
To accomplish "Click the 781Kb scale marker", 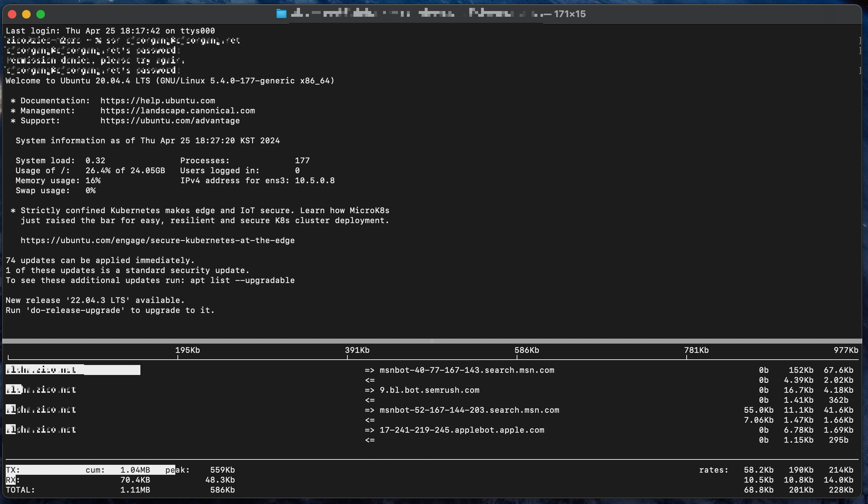I will pos(696,350).
